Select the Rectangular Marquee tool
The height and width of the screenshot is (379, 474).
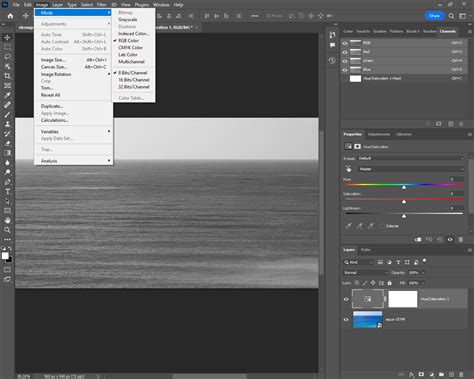[x=7, y=47]
